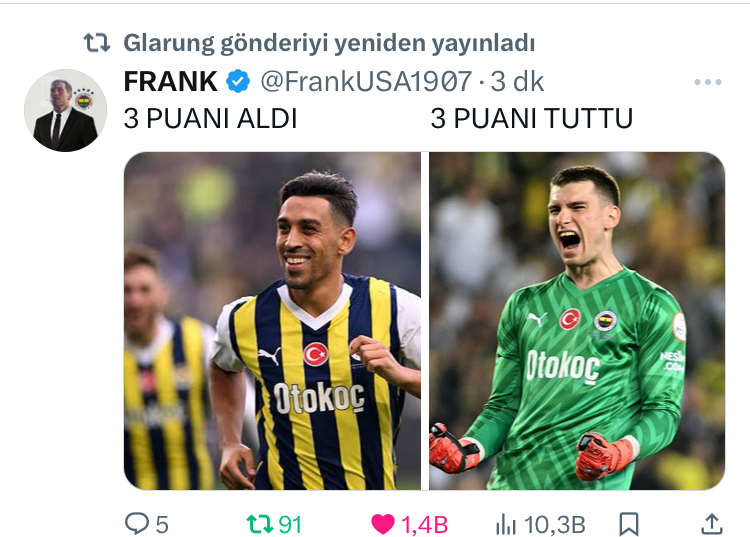Undo the green repost icon
Viewport: 750px width, 537px height.
pyautogui.click(x=259, y=524)
